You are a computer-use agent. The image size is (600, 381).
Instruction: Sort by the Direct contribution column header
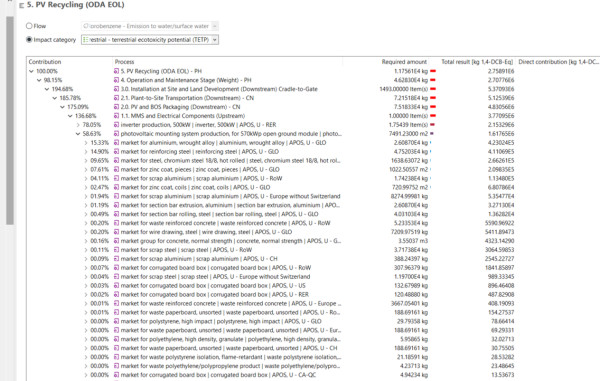[558, 62]
